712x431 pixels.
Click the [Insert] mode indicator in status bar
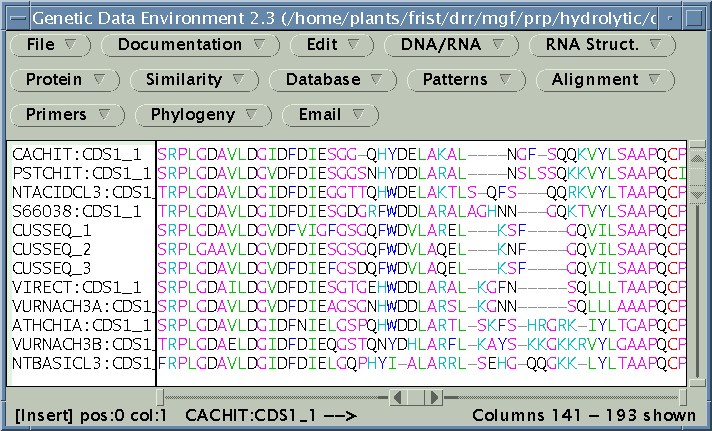tap(44, 416)
